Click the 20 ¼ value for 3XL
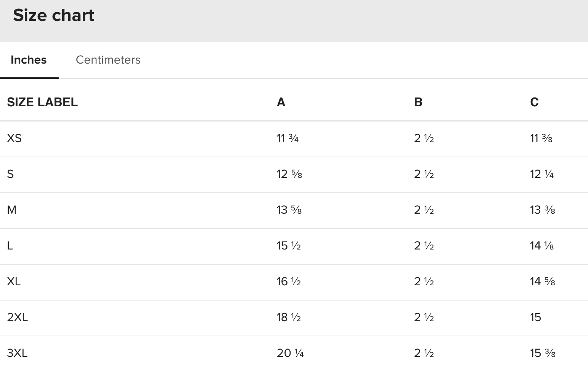This screenshot has height=371, width=588. pyautogui.click(x=290, y=353)
